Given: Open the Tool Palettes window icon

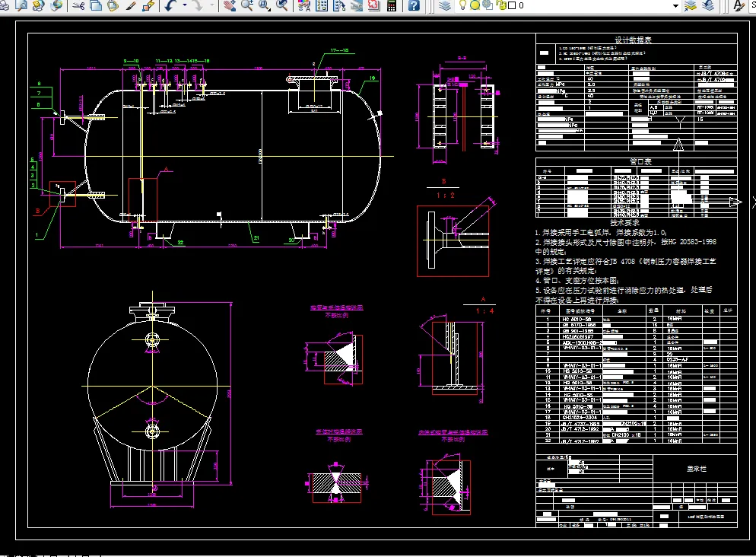Looking at the screenshot, I should point(339,5).
